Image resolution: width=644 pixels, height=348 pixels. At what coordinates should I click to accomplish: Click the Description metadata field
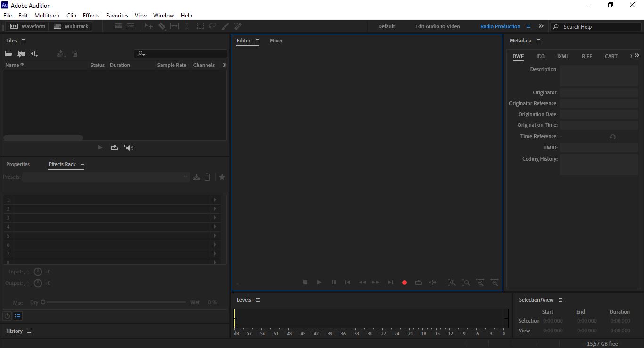click(599, 75)
